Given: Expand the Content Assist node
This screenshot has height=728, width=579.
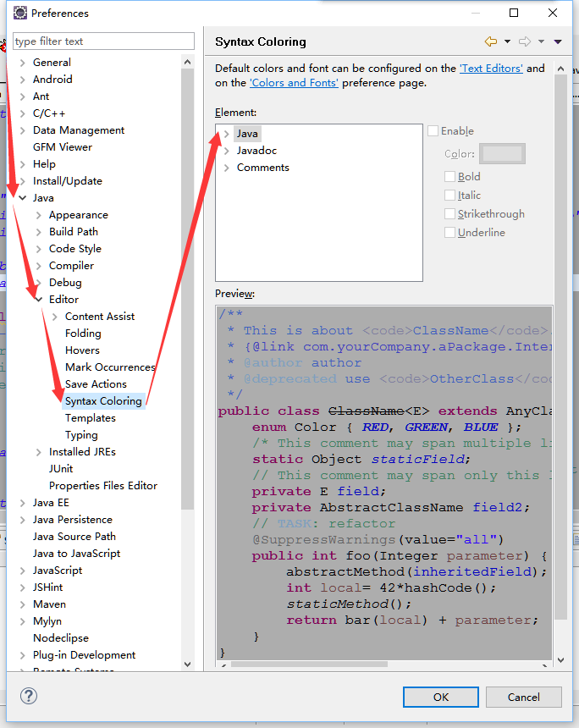Looking at the screenshot, I should (x=55, y=317).
